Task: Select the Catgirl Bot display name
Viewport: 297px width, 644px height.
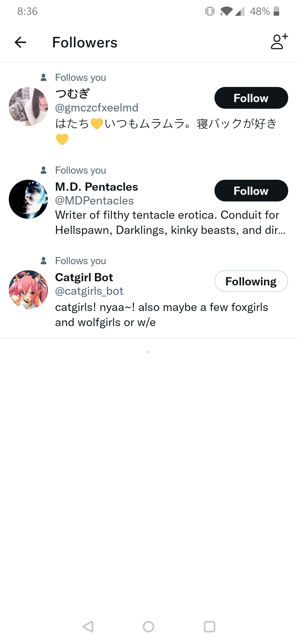Action: click(x=84, y=277)
